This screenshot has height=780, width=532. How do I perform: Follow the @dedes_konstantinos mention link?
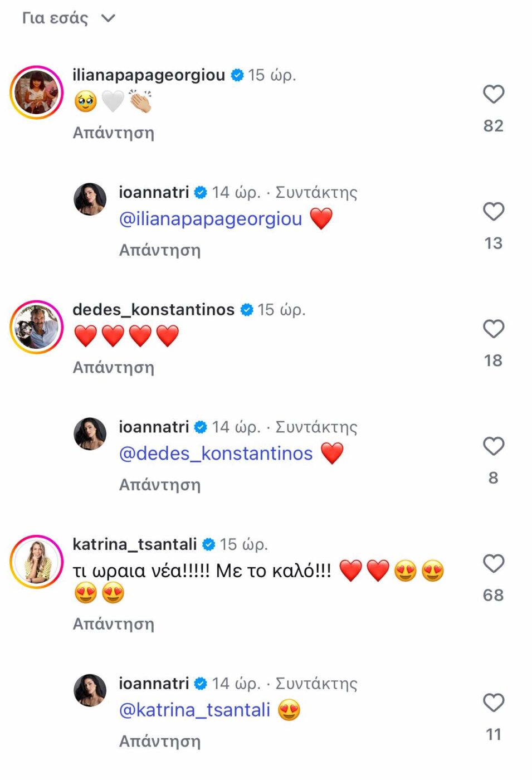tap(216, 454)
